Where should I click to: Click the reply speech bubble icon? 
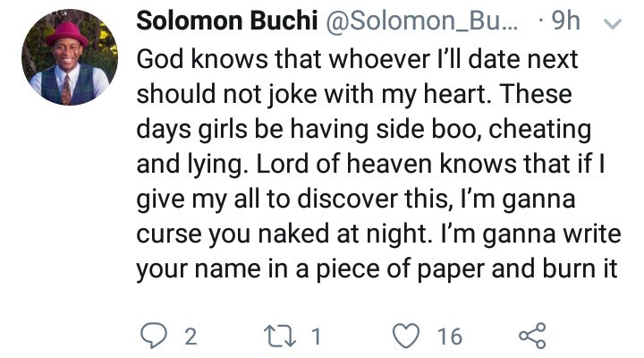pyautogui.click(x=154, y=336)
